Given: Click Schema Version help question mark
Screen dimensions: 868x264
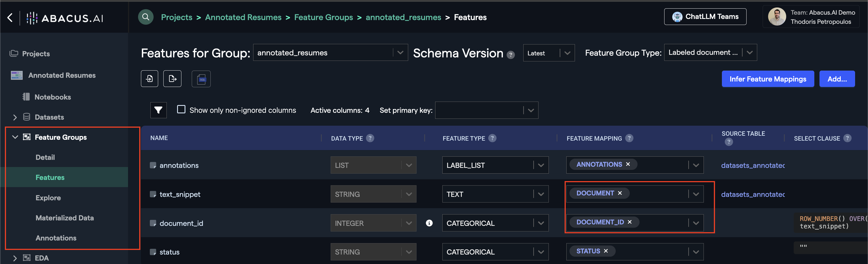Looking at the screenshot, I should [510, 55].
